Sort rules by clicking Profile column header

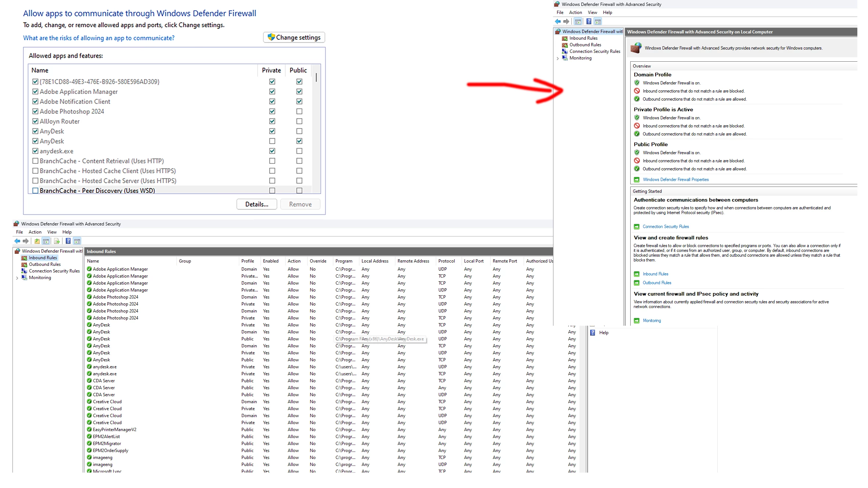[x=247, y=261]
